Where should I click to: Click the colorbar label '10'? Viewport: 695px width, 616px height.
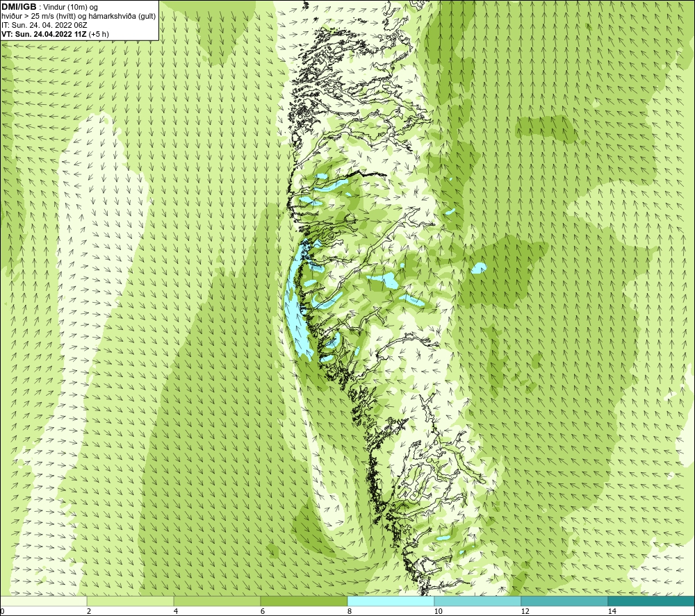(x=438, y=612)
